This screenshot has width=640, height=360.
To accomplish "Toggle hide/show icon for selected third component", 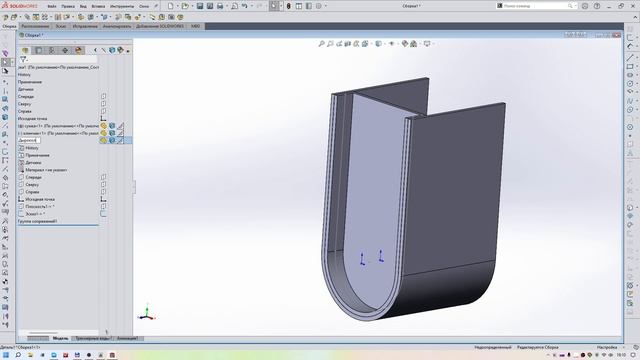I will 103,140.
